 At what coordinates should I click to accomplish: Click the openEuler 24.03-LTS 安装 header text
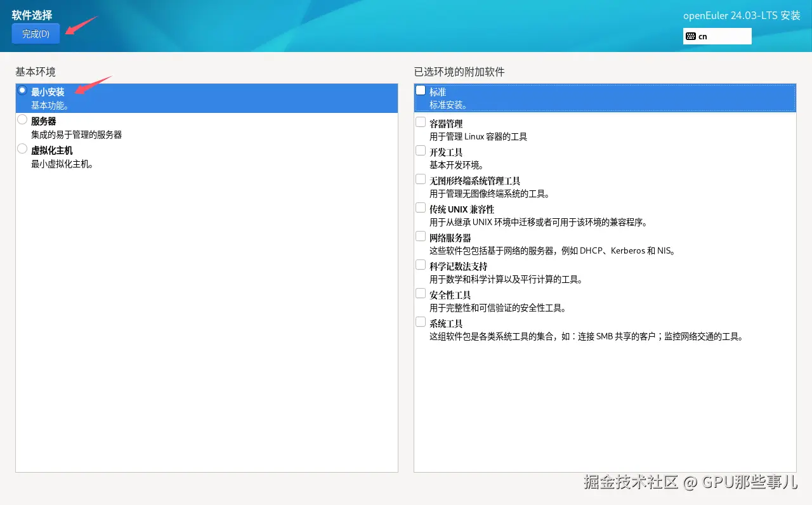tap(741, 15)
